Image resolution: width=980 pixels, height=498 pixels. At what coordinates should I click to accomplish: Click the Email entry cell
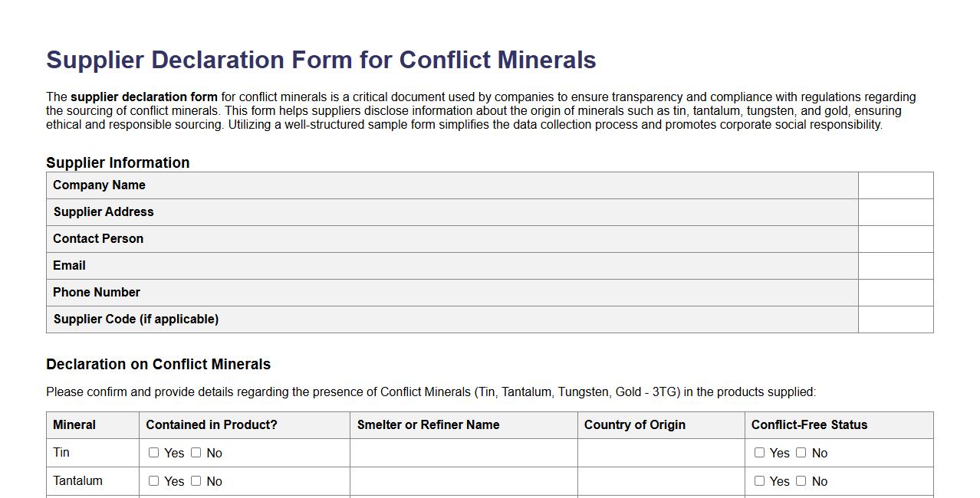895,265
